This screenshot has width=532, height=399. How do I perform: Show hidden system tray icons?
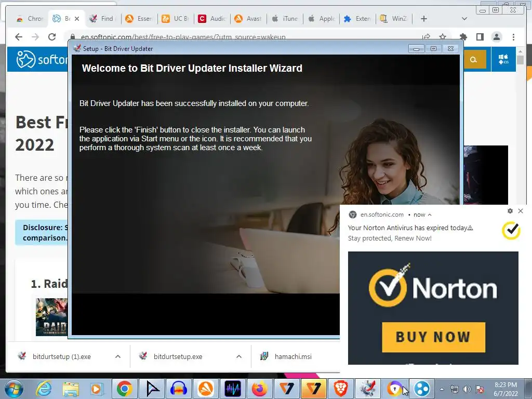[x=442, y=389]
